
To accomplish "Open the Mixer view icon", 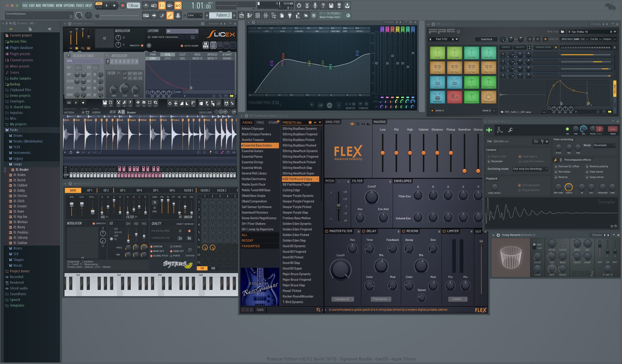I will click(x=266, y=16).
